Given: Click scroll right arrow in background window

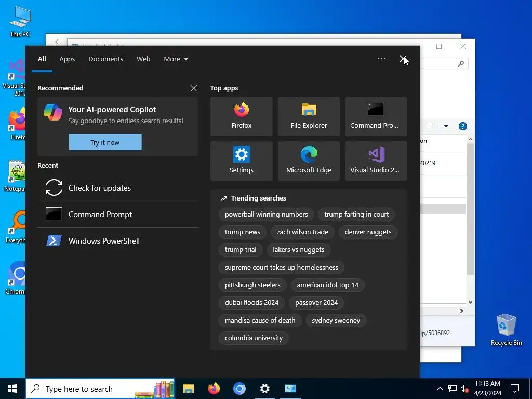Looking at the screenshot, I should click(461, 311).
